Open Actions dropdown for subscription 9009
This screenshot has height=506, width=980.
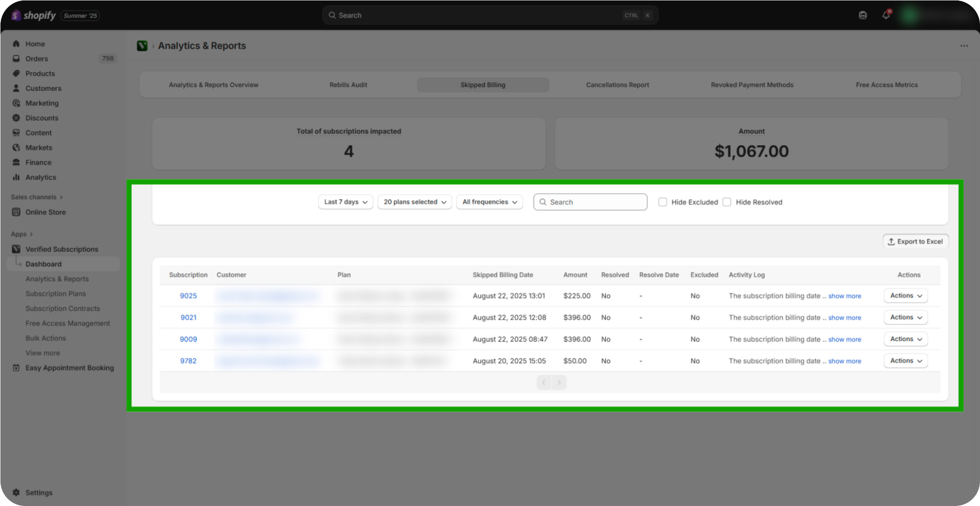coord(906,339)
